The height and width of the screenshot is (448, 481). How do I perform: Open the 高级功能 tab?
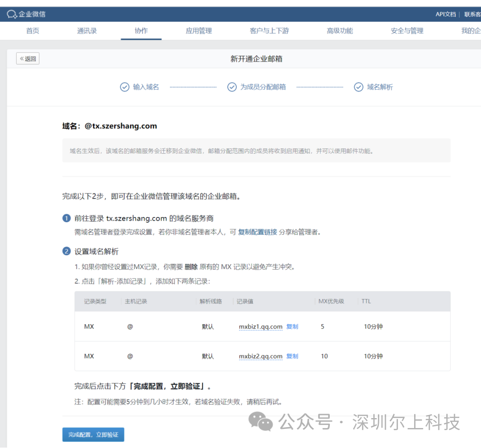point(340,31)
